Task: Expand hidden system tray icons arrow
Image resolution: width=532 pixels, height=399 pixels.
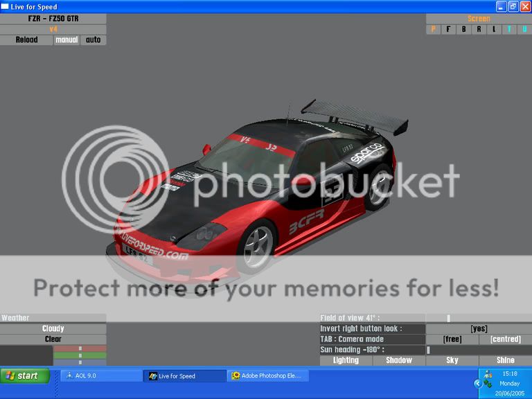Action: point(477,383)
